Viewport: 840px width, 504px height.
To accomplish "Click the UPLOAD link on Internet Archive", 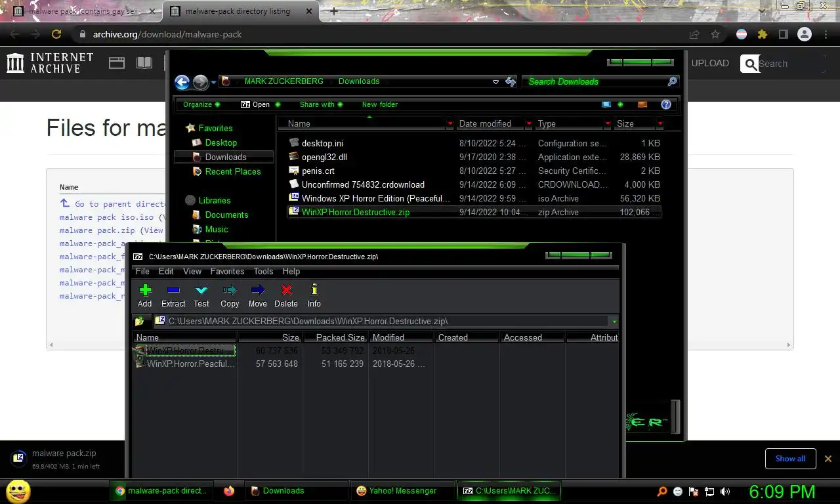I will coord(710,63).
